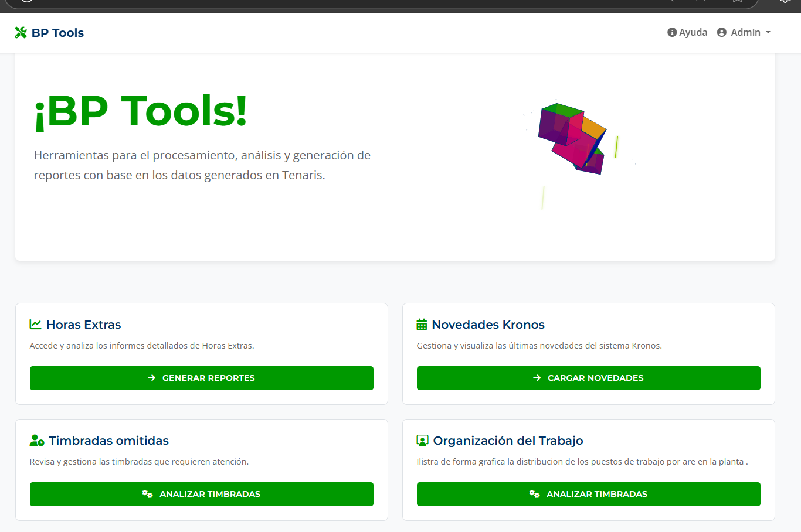Click the BP Tools brand link to go home

pyautogui.click(x=49, y=32)
